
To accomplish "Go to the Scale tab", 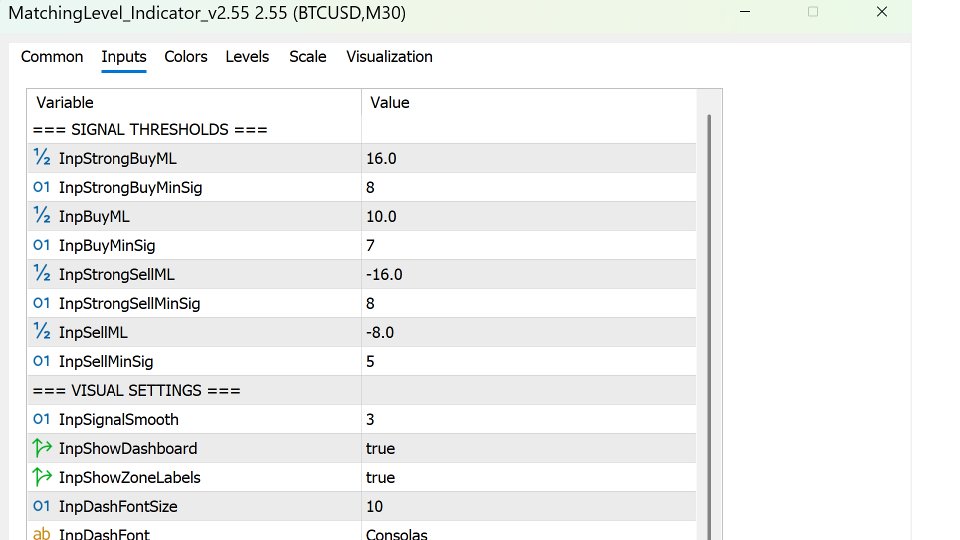I will (x=307, y=57).
